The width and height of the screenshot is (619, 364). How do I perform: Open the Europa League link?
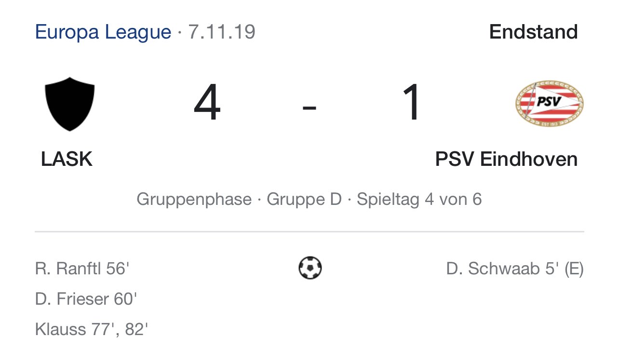(x=103, y=32)
